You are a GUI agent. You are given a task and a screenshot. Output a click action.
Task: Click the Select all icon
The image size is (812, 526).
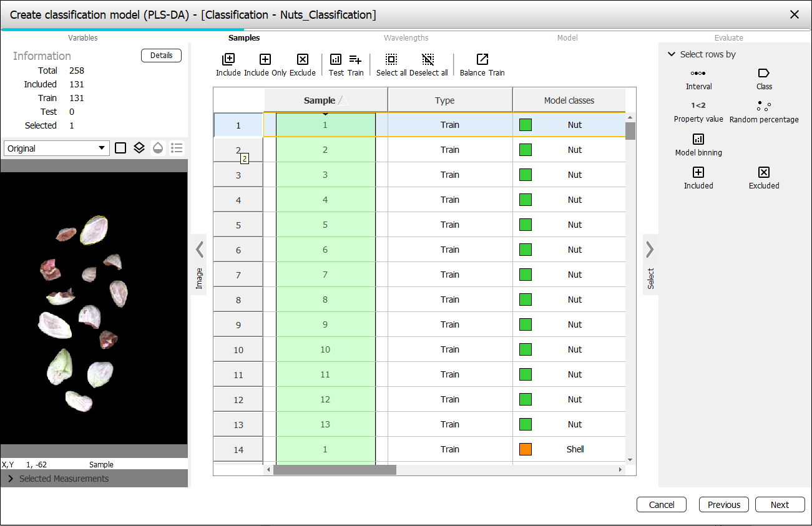click(x=391, y=60)
